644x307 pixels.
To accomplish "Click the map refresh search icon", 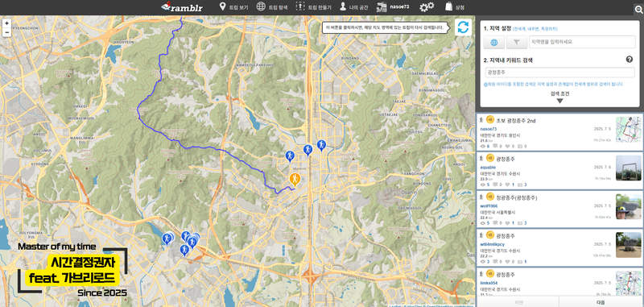I will point(463,27).
